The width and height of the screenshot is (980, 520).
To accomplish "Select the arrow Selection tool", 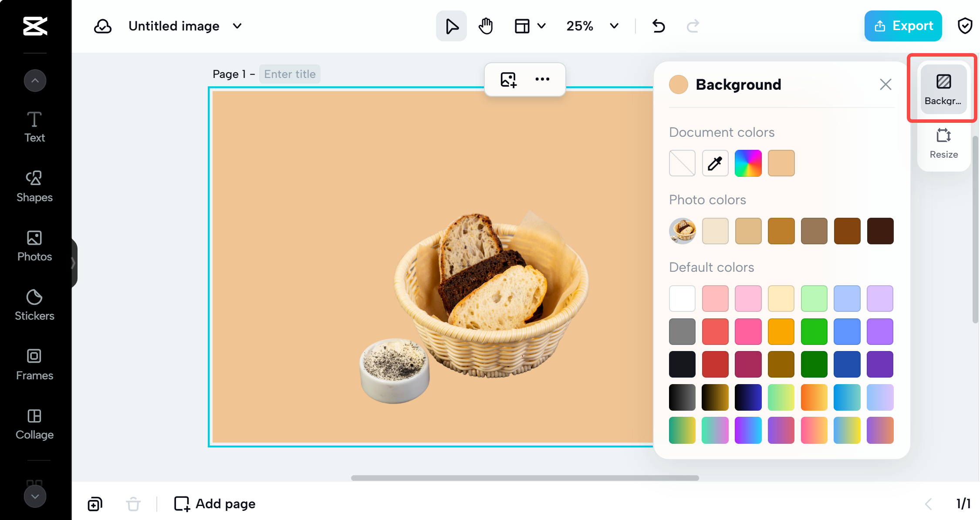I will pos(452,26).
